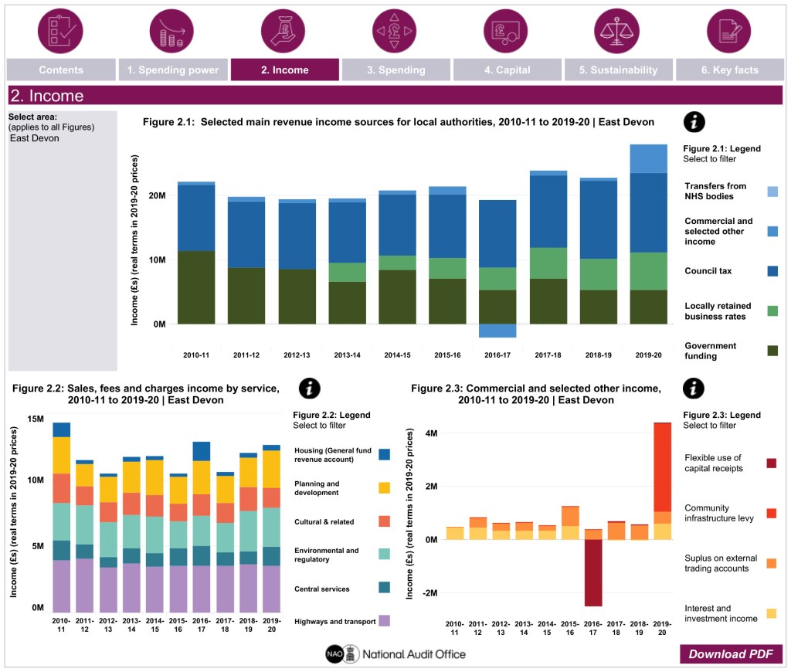Image resolution: width=791 pixels, height=672 pixels.
Task: Select East Devon in the area selector
Action: point(35,138)
